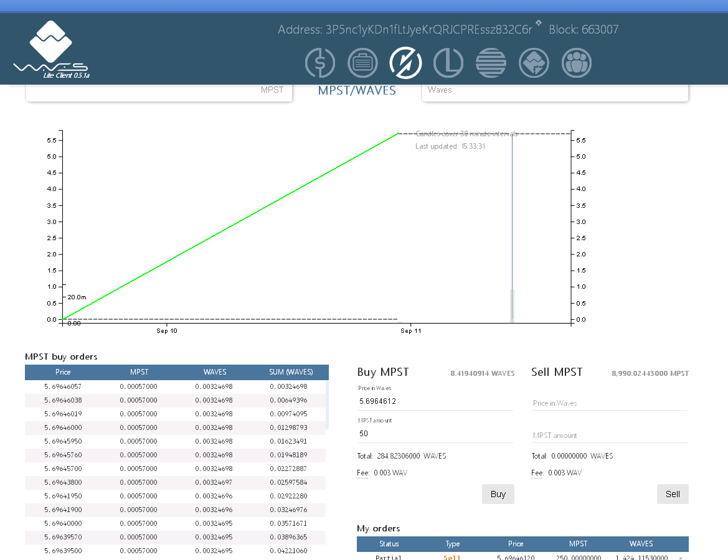Click the Sep 10 label on chart axis
Screen dimensions: 728x560
(167, 331)
